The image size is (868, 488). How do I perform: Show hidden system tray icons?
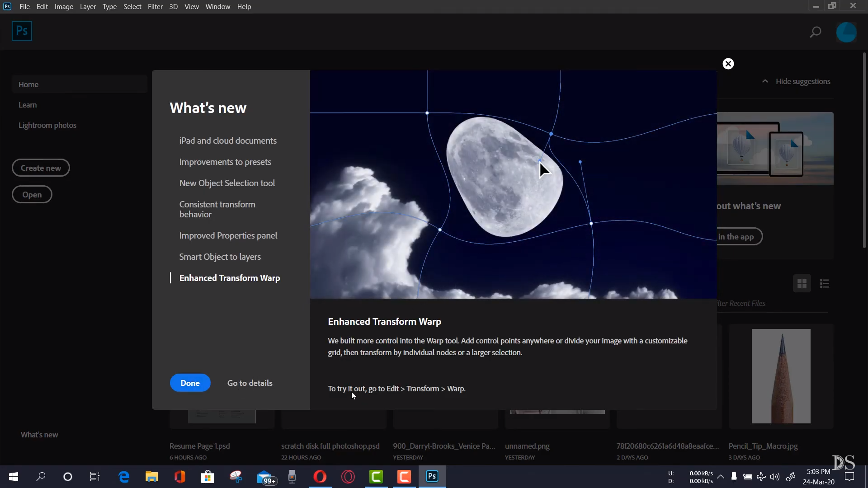(x=721, y=477)
